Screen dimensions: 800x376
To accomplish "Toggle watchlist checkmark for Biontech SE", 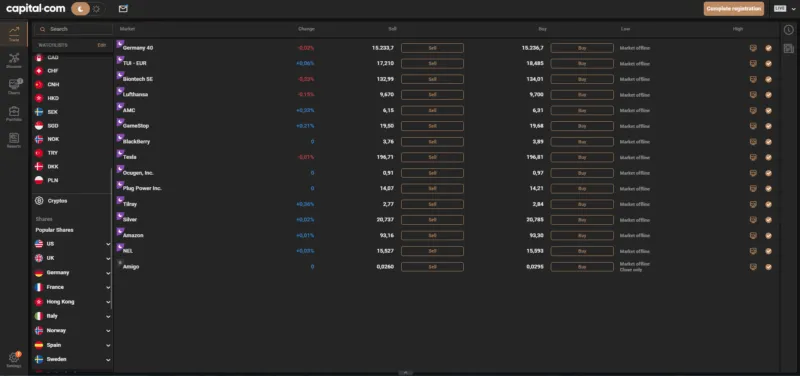I will 768,79.
